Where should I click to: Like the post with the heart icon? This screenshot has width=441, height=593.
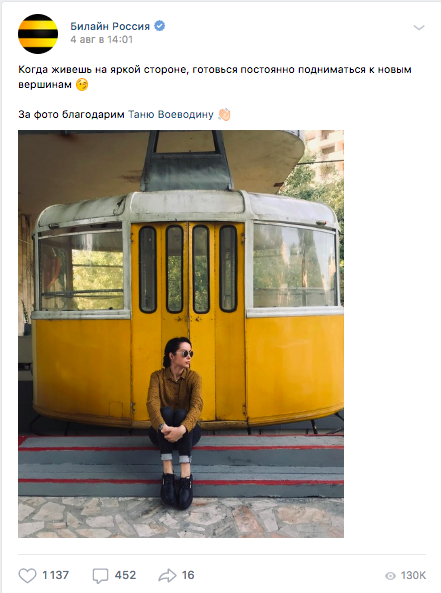(28, 576)
